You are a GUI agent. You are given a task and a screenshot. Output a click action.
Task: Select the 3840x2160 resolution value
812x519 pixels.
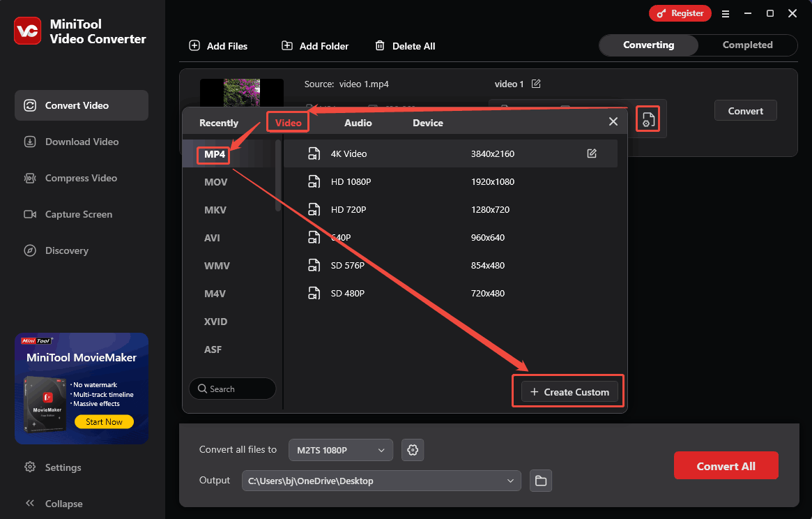pyautogui.click(x=493, y=153)
